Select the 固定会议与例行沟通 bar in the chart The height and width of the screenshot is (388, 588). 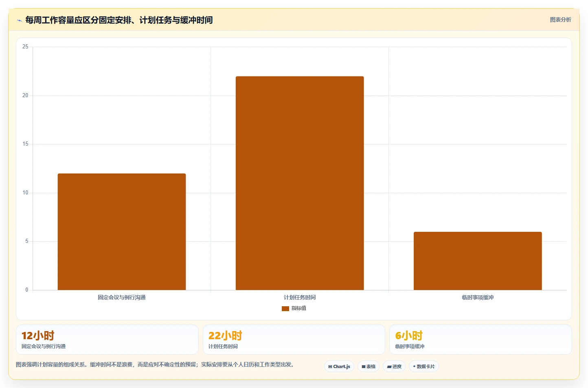coord(122,232)
